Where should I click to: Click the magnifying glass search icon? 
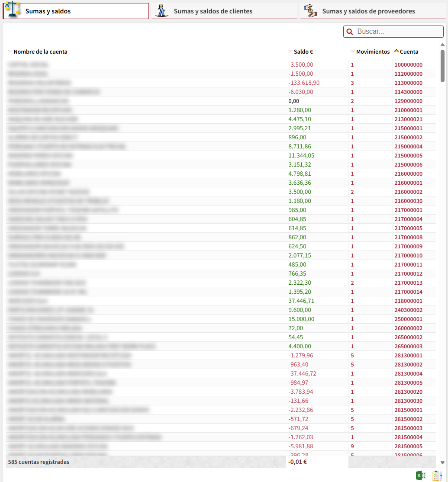pyautogui.click(x=350, y=32)
